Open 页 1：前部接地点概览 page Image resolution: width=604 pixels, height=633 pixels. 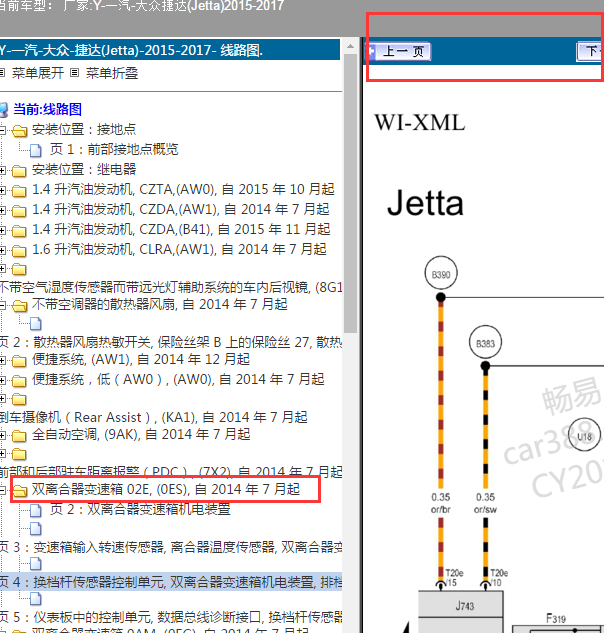(x=114, y=149)
